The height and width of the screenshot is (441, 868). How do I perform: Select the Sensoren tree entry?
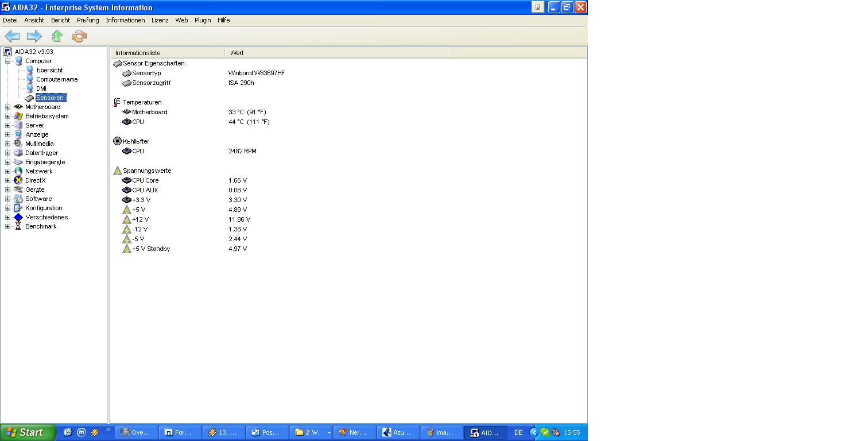click(51, 98)
